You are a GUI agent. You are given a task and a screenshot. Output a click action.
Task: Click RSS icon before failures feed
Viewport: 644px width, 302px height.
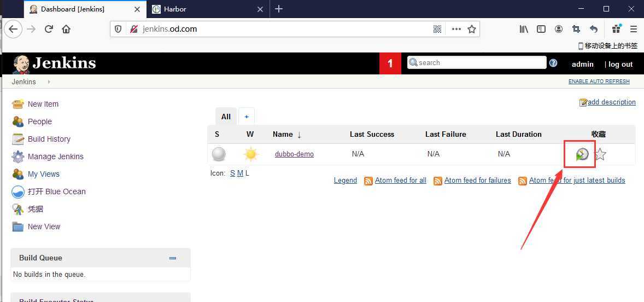(x=438, y=181)
